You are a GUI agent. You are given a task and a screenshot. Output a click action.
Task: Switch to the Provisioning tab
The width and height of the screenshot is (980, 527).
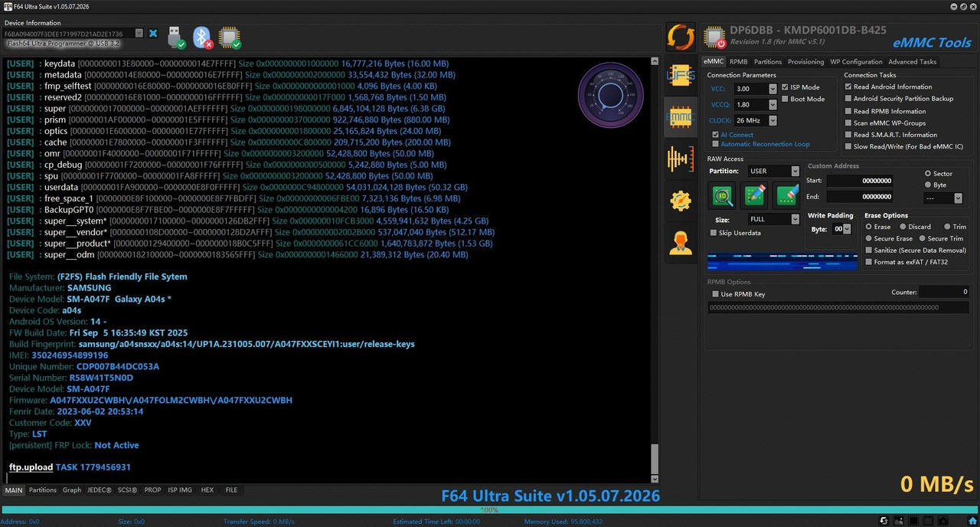(805, 62)
